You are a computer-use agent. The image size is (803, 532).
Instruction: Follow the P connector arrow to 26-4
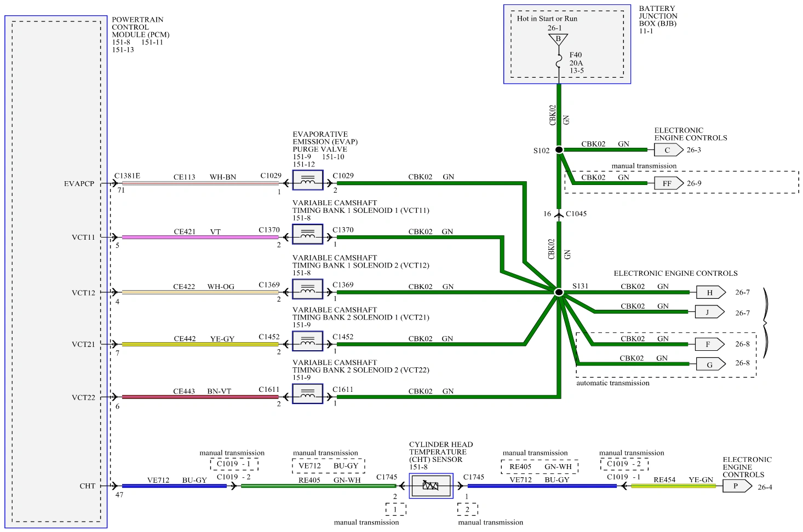coord(737,486)
